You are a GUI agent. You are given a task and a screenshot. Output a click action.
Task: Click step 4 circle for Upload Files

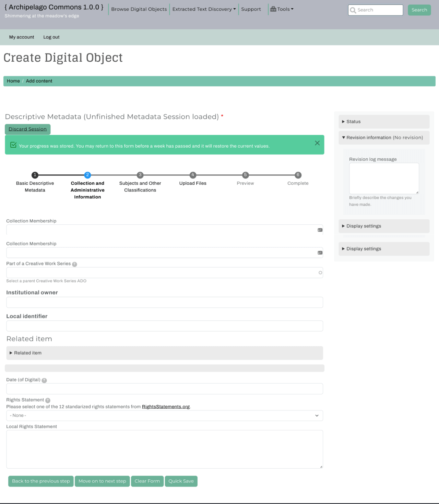(193, 175)
